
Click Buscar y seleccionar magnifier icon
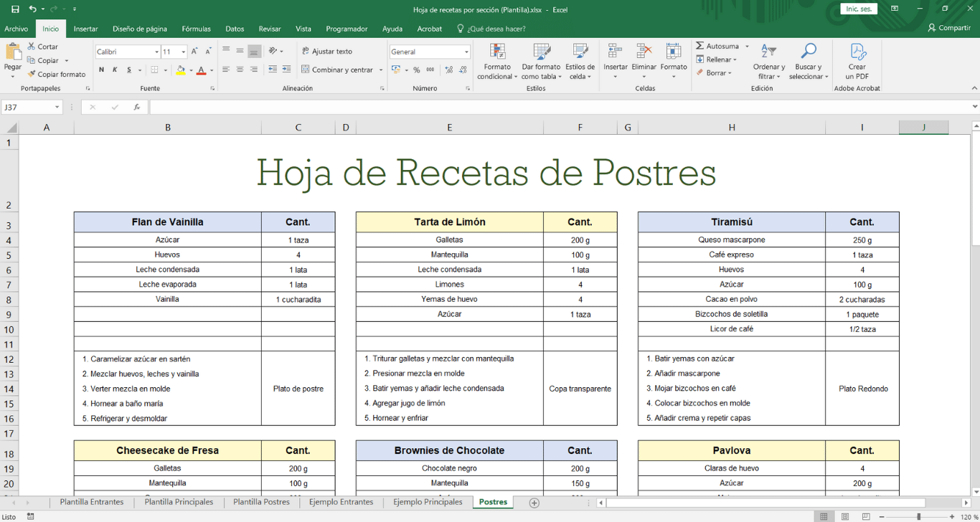(x=809, y=52)
